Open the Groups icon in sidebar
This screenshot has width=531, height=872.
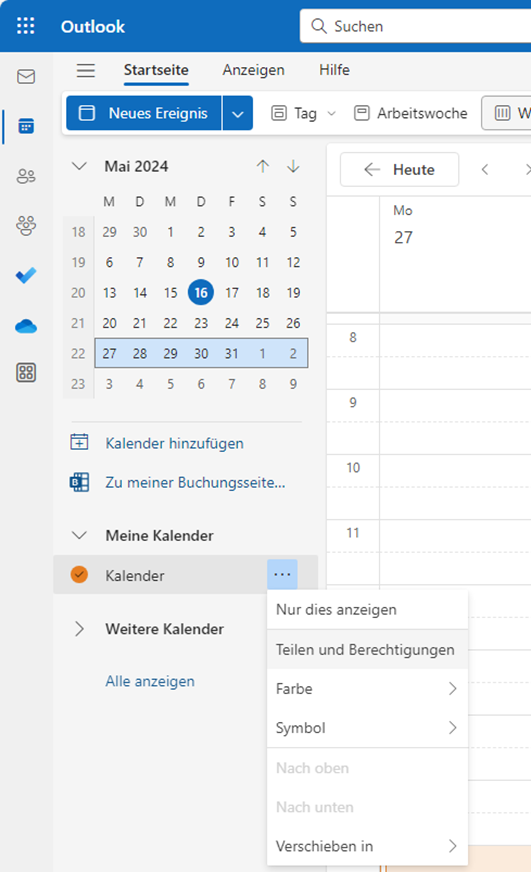pos(26,226)
